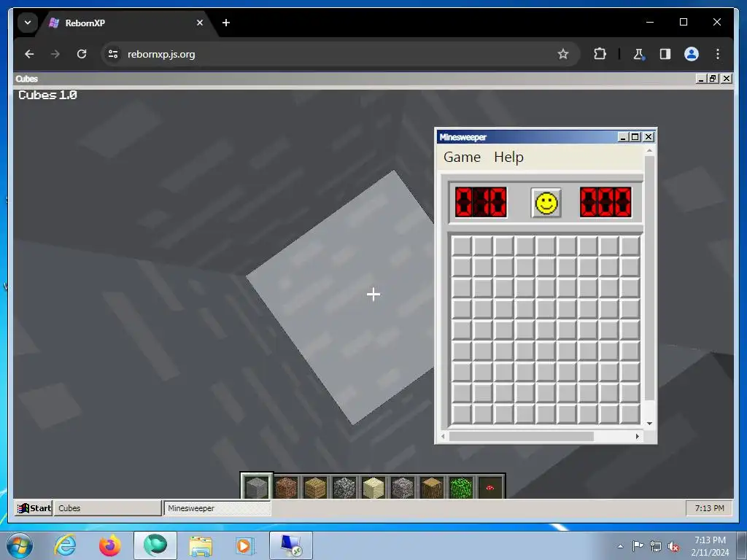Viewport: 747px width, 560px height.
Task: Open the remote desktop icon in Windows taskbar
Action: 290,545
